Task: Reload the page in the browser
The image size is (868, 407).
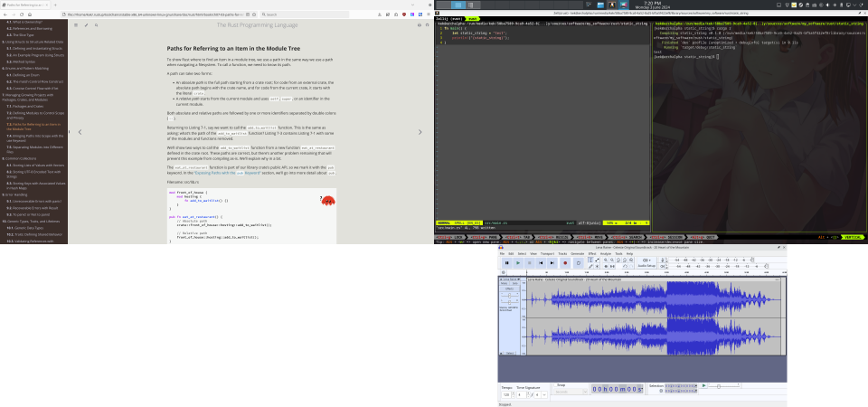Action: click(x=22, y=14)
